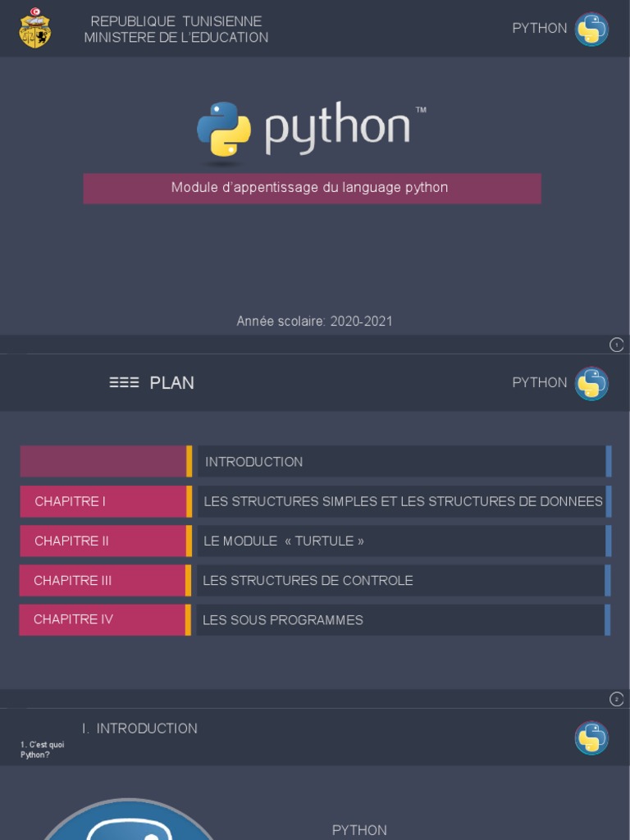Click the empty purple box beside INTRODUCTION
Screen dimensions: 630x840
coord(103,462)
